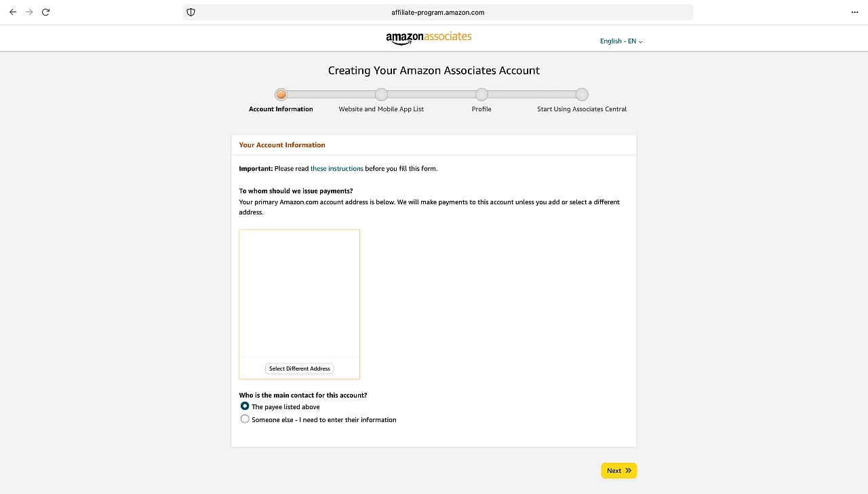This screenshot has width=868, height=494.
Task: Click the address bar URL field
Action: [437, 12]
